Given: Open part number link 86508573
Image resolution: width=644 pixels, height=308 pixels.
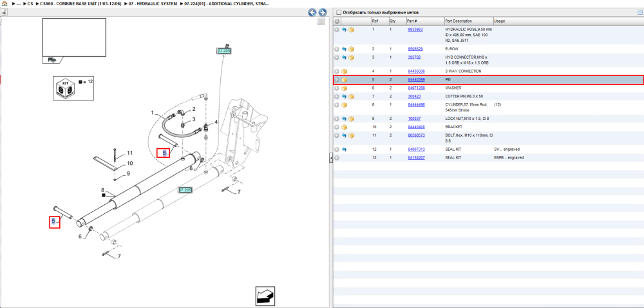Looking at the screenshot, I should tap(417, 135).
